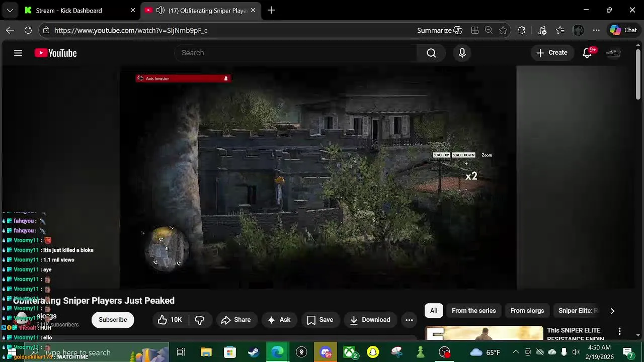Open volume control in system tray
The width and height of the screenshot is (644, 362).
[x=576, y=352]
